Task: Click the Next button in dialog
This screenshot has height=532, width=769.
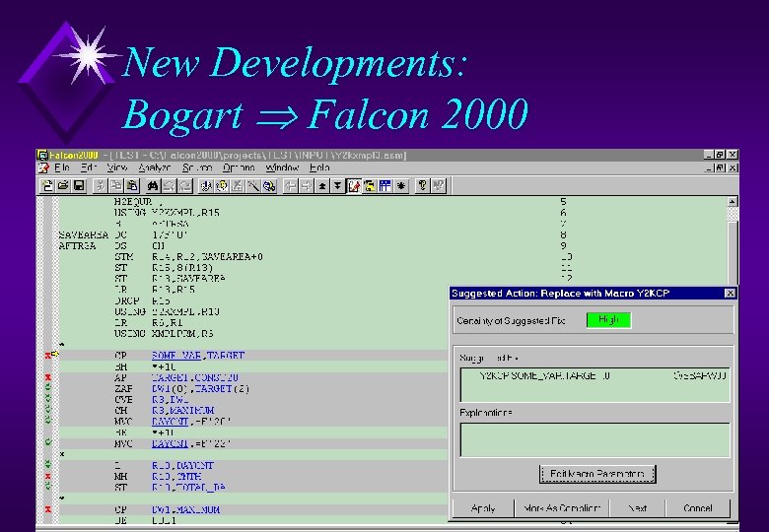Action: tap(638, 508)
